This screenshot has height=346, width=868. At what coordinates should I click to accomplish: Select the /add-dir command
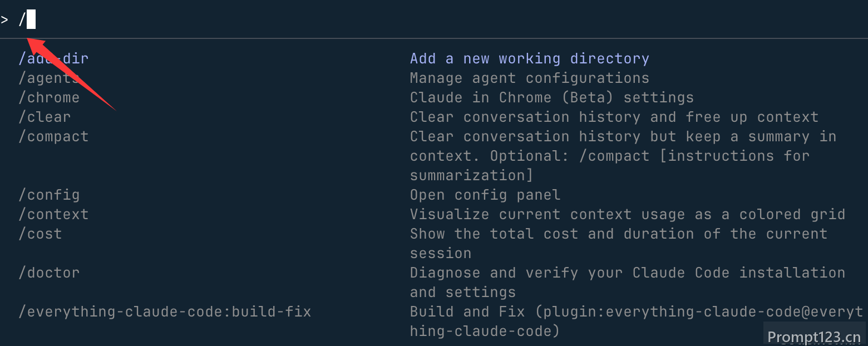tap(53, 58)
